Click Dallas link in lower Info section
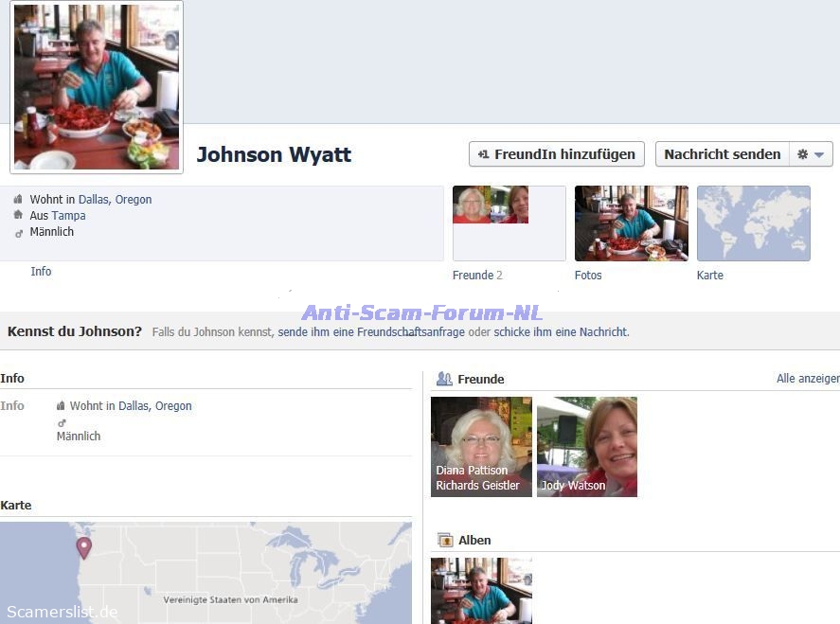The height and width of the screenshot is (624, 840). pos(133,406)
